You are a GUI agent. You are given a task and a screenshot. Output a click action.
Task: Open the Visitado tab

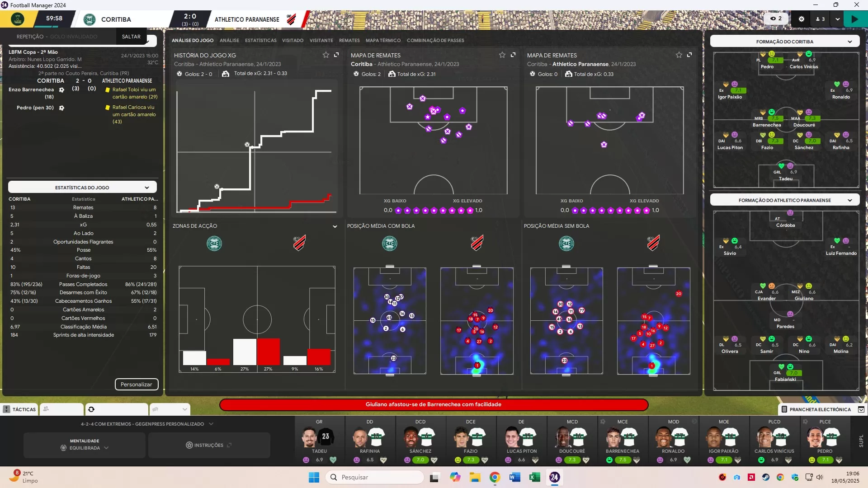pos(292,41)
